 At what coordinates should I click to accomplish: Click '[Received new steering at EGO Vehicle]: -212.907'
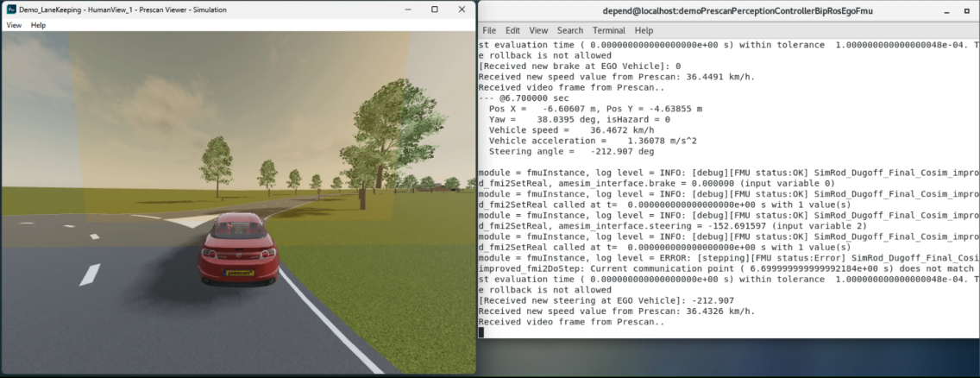pos(606,300)
